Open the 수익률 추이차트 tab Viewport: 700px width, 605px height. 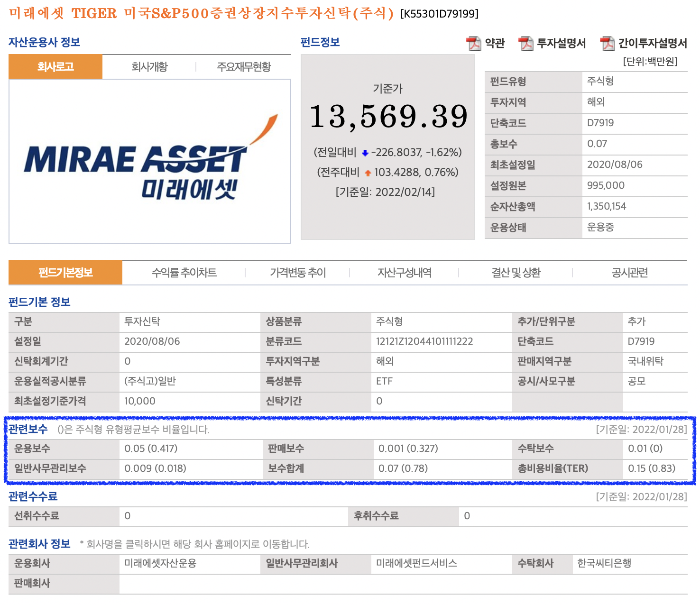coord(184,273)
